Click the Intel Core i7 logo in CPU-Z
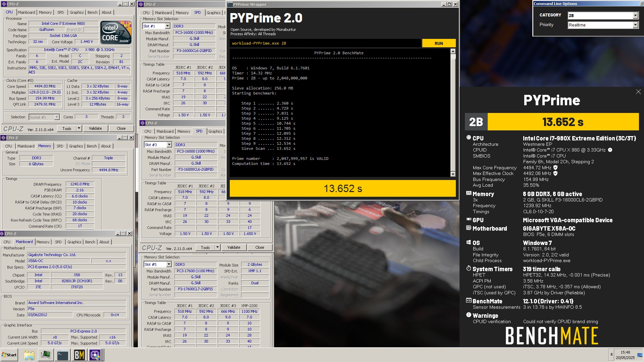Image resolution: width=644 pixels, height=362 pixels. click(116, 33)
